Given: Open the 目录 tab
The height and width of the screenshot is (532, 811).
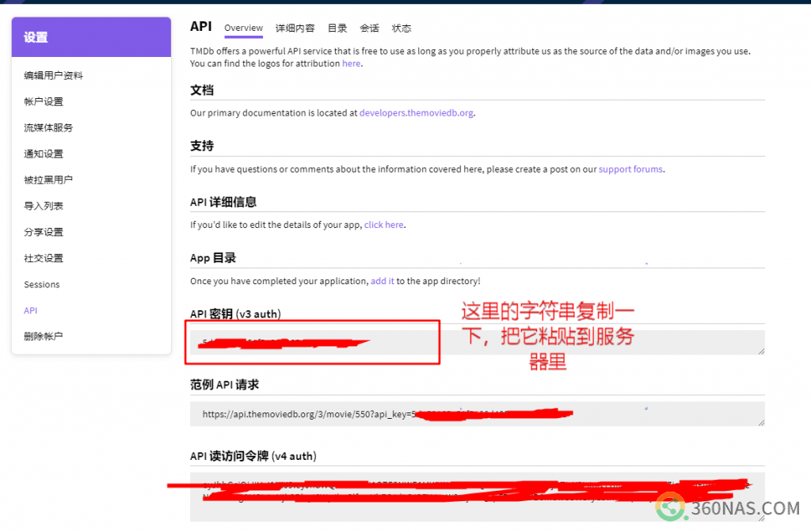Looking at the screenshot, I should coord(337,28).
